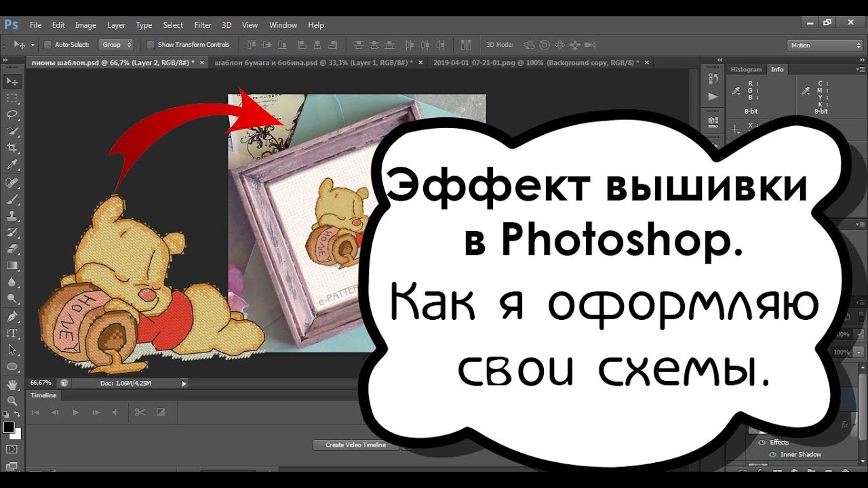Viewport: 868px width, 488px height.
Task: Open the status bar Doc info arrow
Action: point(184,383)
